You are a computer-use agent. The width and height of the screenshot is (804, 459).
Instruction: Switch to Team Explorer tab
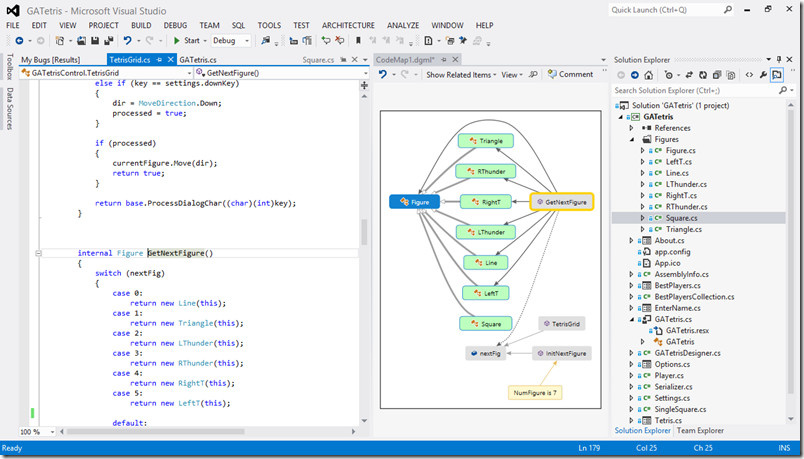699,431
